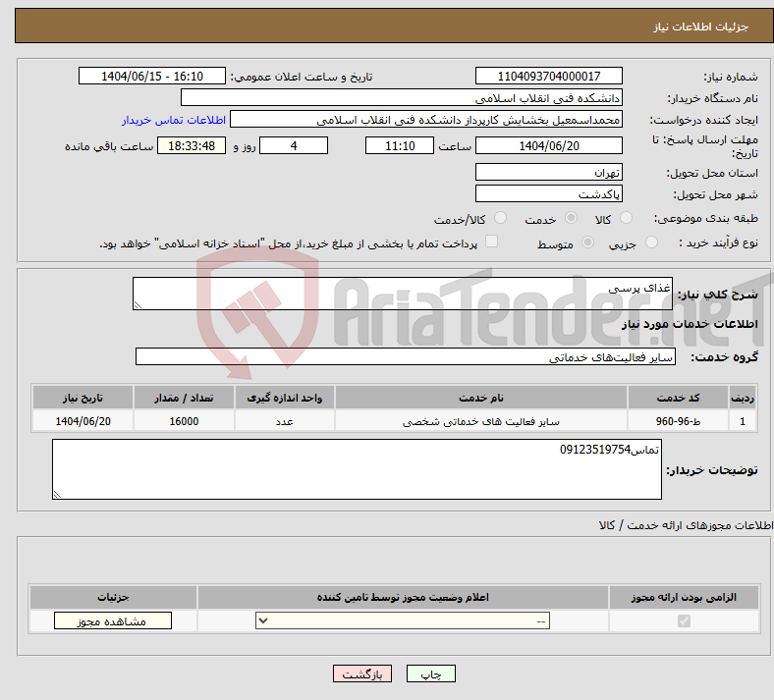
Task: Click the deadline hour field 11:10
Action: click(x=400, y=145)
